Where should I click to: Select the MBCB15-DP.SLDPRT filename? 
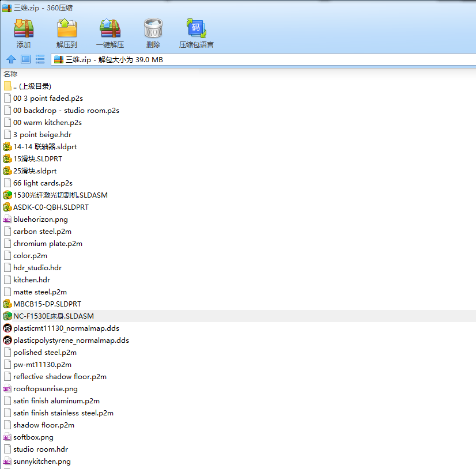pyautogui.click(x=47, y=304)
